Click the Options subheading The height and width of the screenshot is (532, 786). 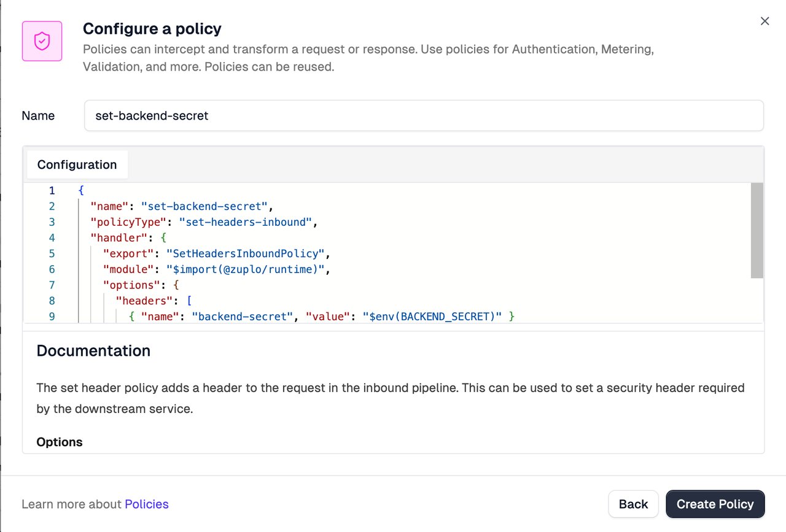point(60,442)
